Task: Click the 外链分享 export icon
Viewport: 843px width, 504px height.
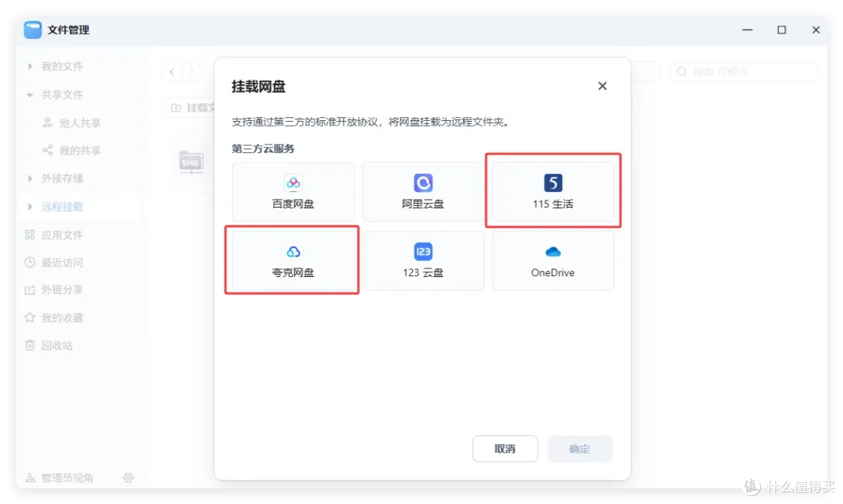Action: pyautogui.click(x=30, y=289)
